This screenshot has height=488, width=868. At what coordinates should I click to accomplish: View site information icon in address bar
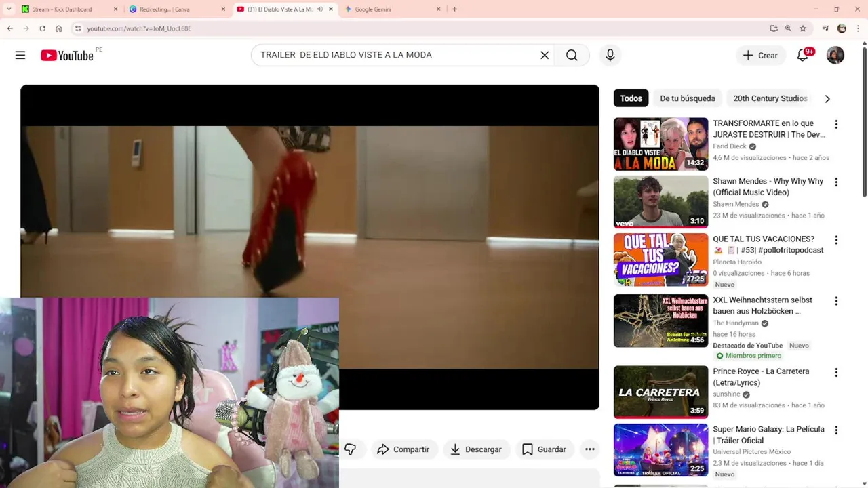(78, 28)
